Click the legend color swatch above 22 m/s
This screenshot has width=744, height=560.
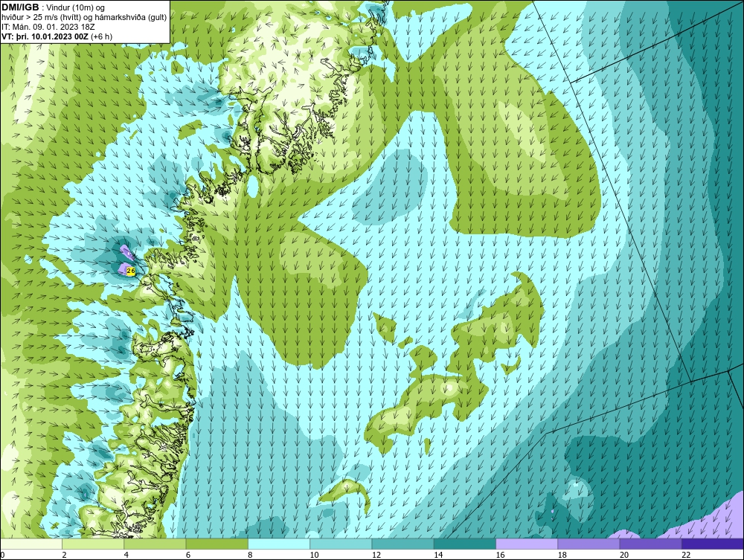tap(712, 544)
